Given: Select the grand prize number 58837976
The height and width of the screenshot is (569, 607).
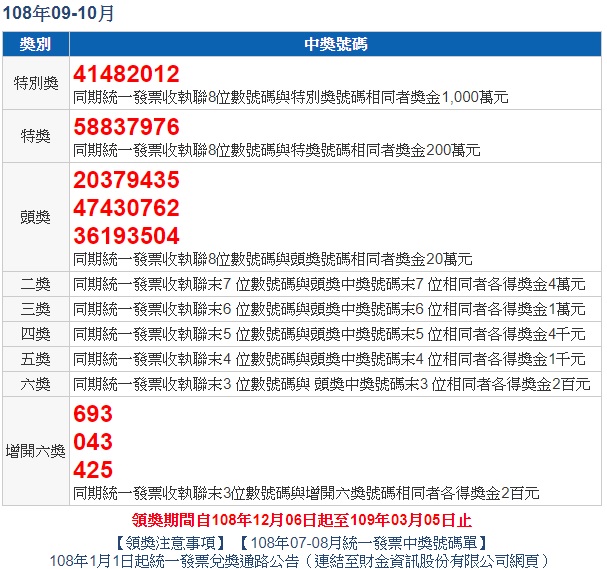Looking at the screenshot, I should 126,128.
